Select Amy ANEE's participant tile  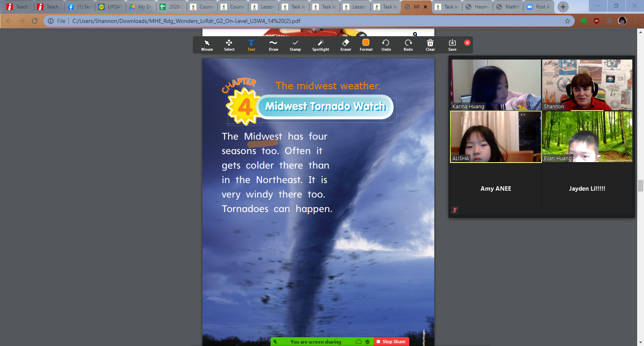coord(496,189)
